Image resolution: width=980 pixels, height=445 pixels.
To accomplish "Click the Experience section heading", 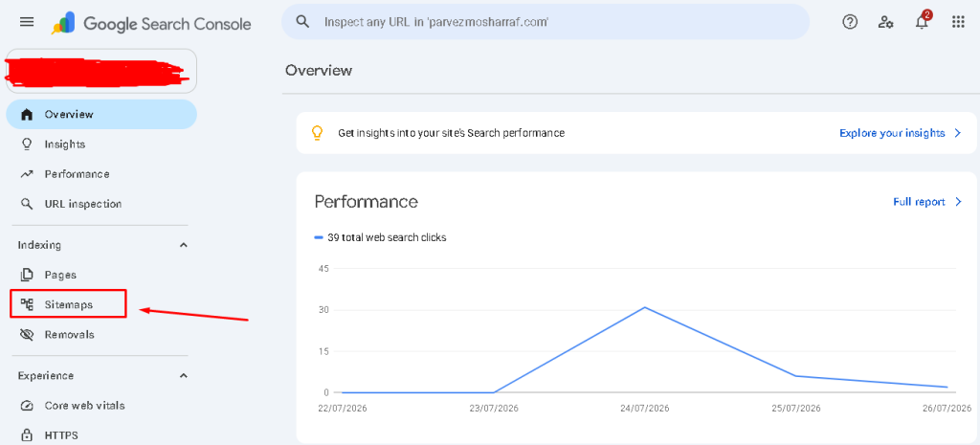I will click(46, 376).
